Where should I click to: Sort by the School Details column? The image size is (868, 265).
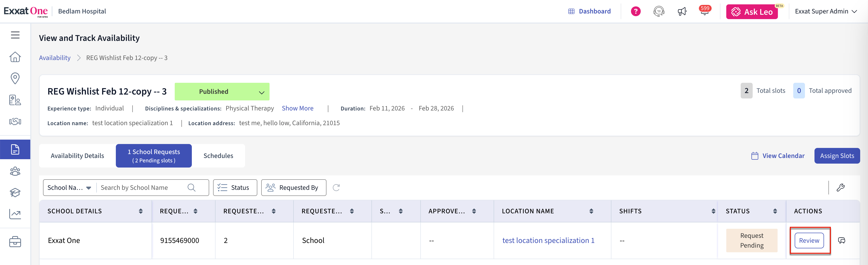[x=141, y=211]
